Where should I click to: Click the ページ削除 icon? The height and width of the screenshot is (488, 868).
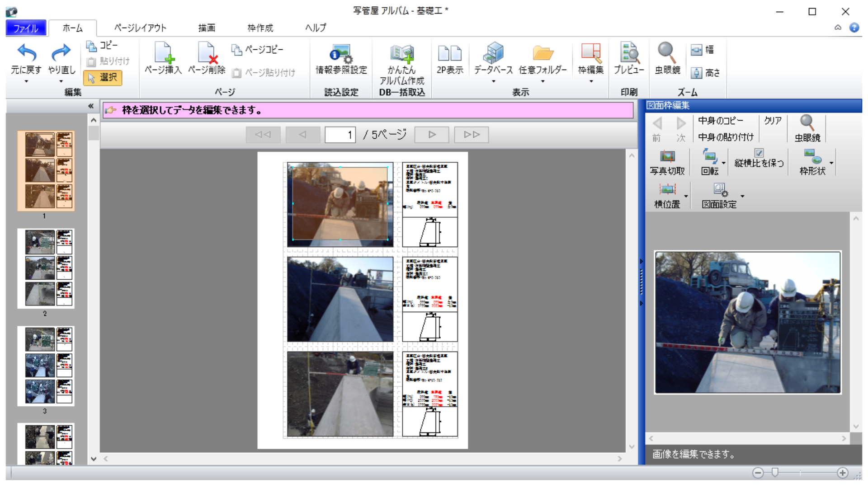207,59
